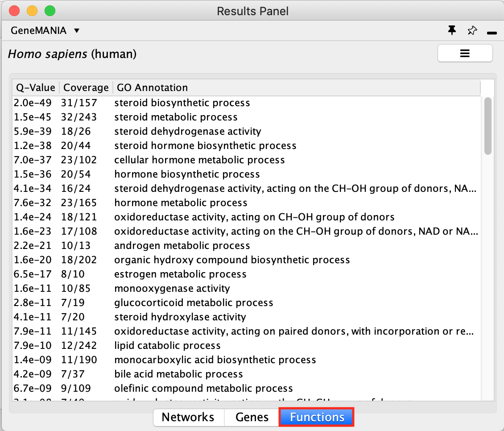Pick the monooxygenase activity row
The image size is (504, 431).
[x=172, y=289]
